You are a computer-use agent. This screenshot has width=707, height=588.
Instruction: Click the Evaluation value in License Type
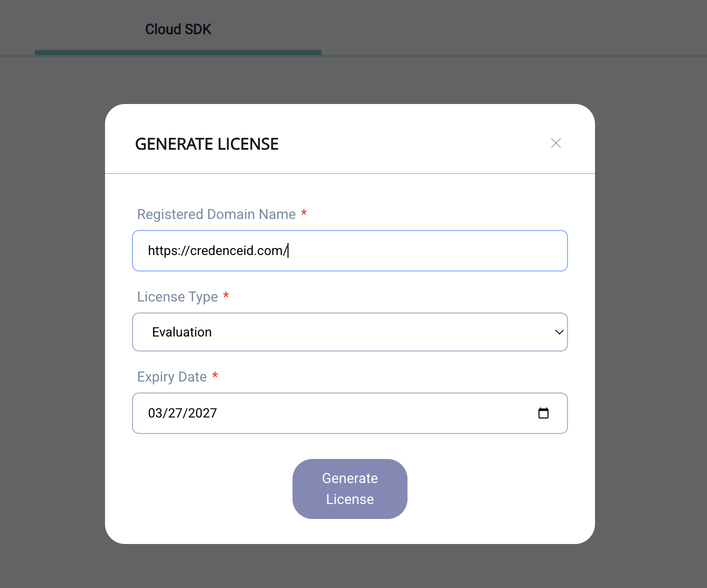pos(182,332)
